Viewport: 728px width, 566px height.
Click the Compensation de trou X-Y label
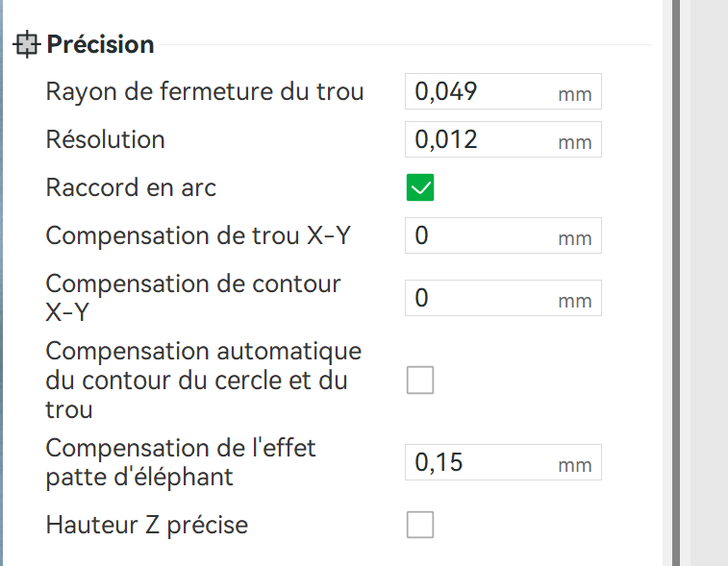coord(198,235)
